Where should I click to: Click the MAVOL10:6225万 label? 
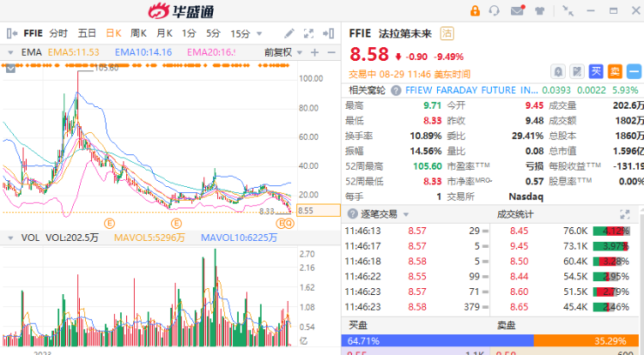click(x=239, y=238)
